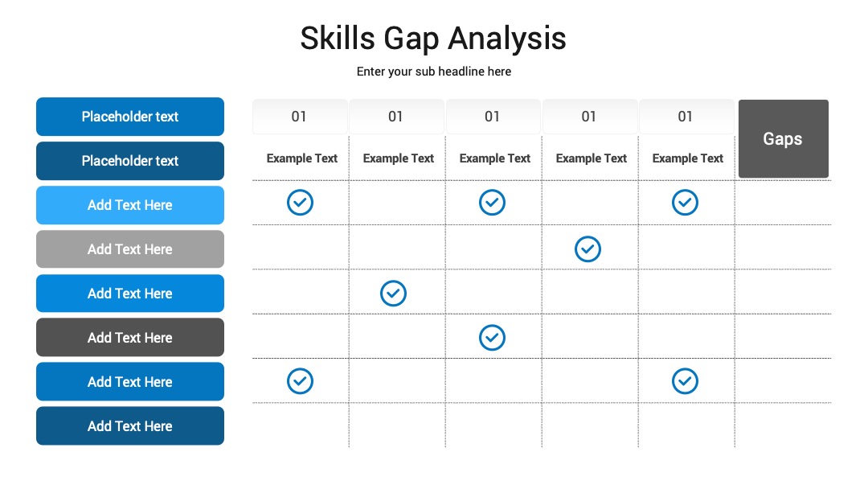Select the checkmark beside the gray Add Text Here row
The height and width of the screenshot is (489, 868).
(588, 249)
